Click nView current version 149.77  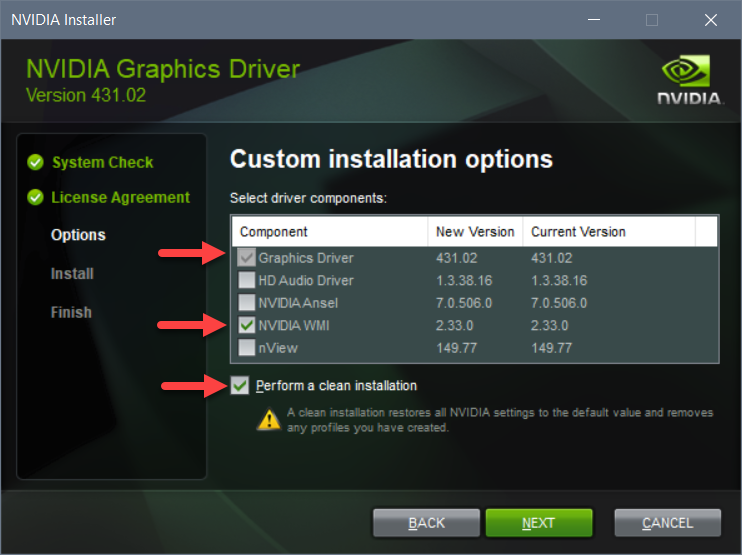(x=551, y=348)
